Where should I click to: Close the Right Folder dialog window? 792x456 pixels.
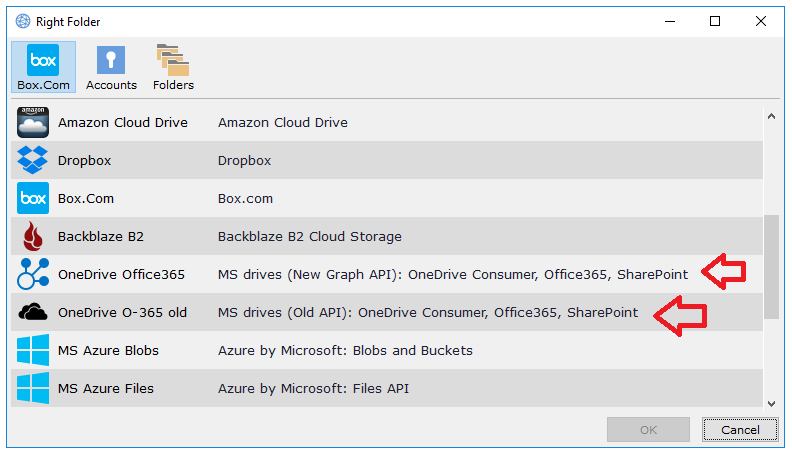point(761,21)
